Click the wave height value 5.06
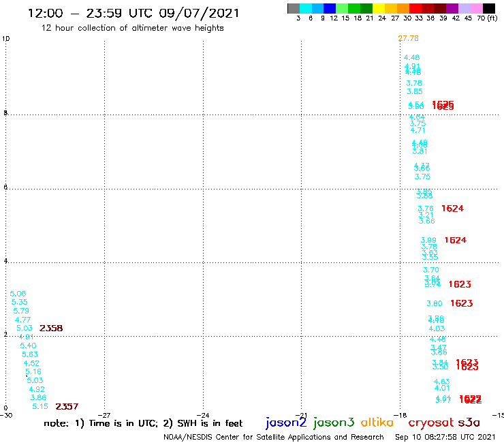 (18, 294)
